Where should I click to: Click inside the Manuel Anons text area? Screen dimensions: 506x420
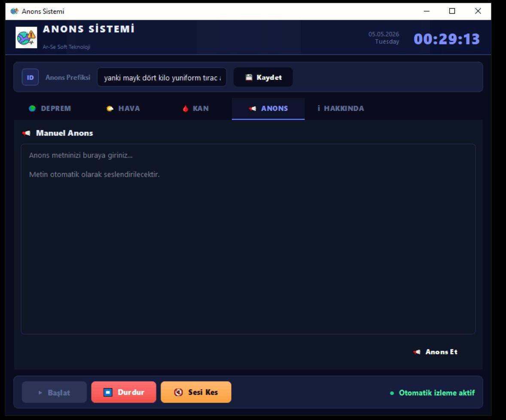coord(248,239)
